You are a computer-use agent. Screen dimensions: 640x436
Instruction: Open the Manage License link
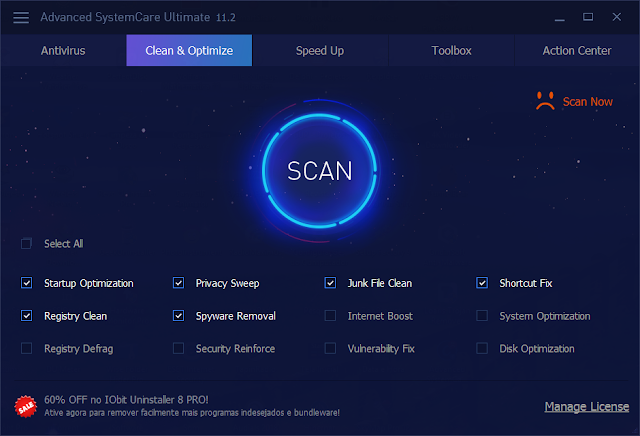(587, 407)
